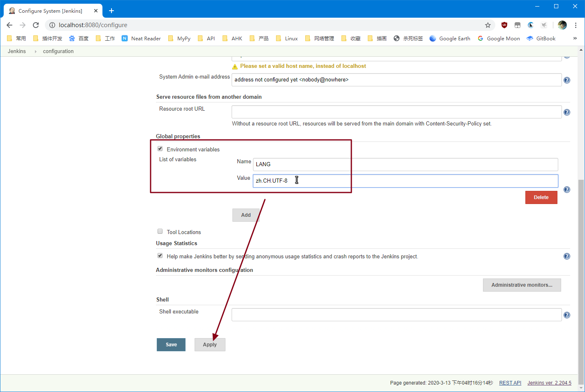Image resolution: width=585 pixels, height=392 pixels.
Task: Open the 常用 bookmark folder
Action: (16, 38)
